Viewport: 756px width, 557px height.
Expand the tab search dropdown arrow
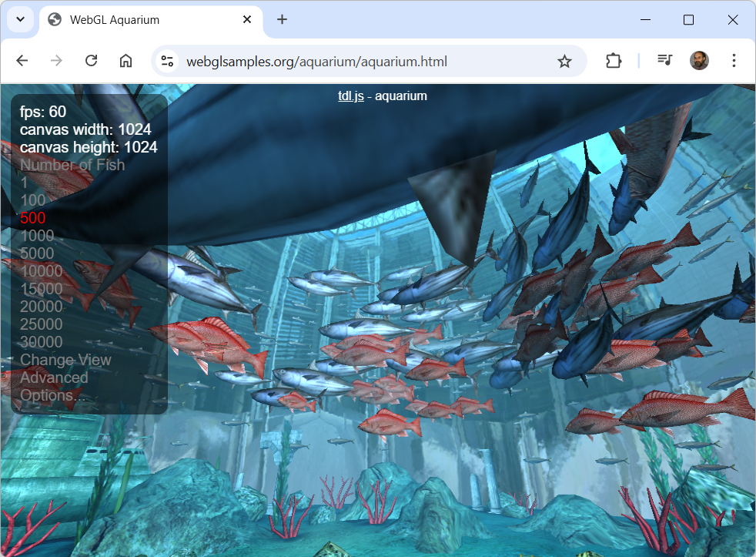click(21, 20)
